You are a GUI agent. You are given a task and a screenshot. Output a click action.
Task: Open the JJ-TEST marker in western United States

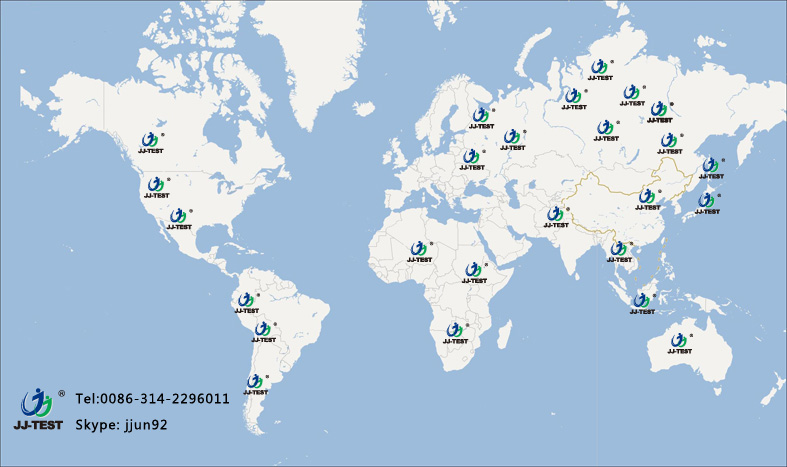(157, 187)
